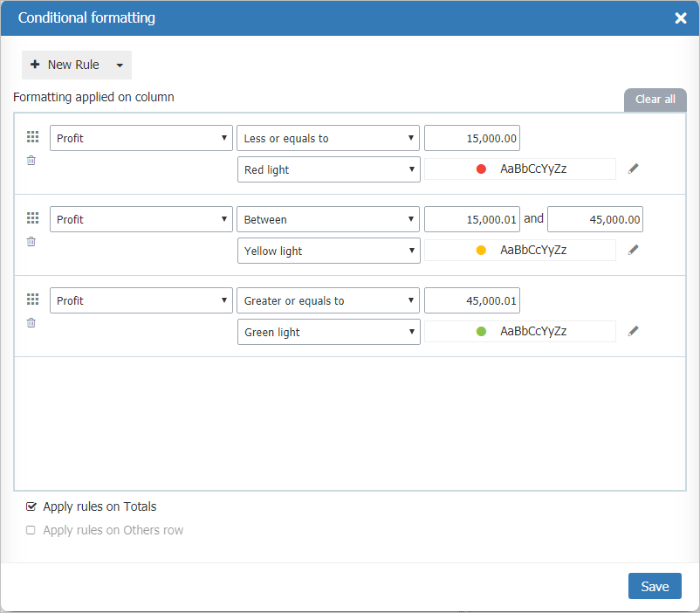Screen dimensions: 700x613
Task: Grab the drag handle of the Between rule
Action: [32, 218]
